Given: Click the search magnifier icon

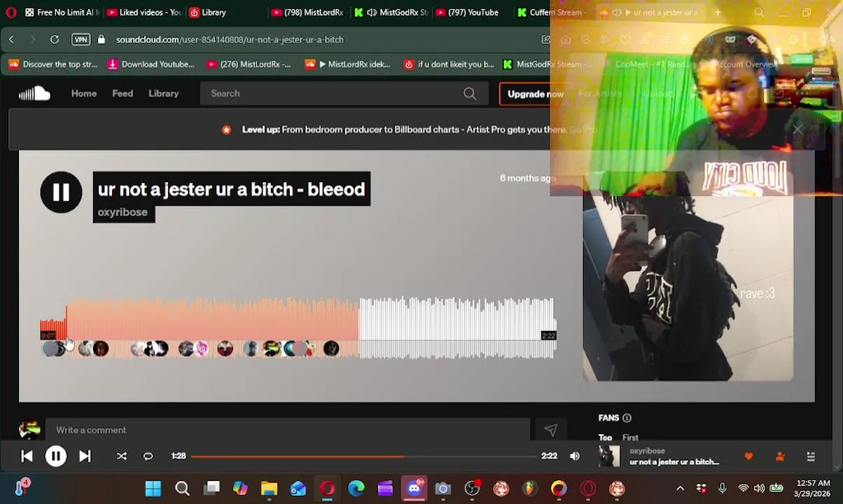Looking at the screenshot, I should pyautogui.click(x=470, y=93).
